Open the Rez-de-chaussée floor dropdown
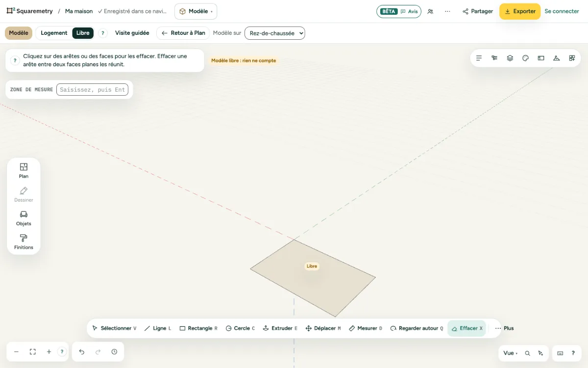588x368 pixels. [x=274, y=33]
